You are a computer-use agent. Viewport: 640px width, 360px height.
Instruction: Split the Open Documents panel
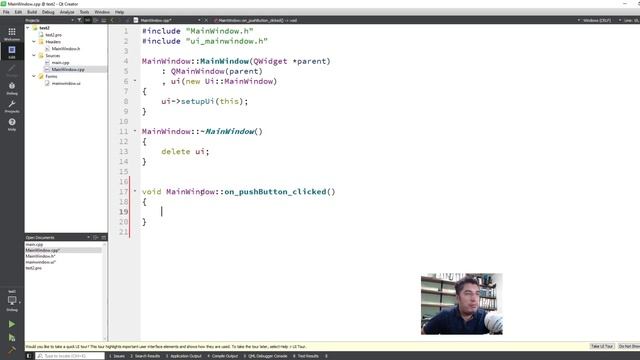pyautogui.click(x=96, y=237)
